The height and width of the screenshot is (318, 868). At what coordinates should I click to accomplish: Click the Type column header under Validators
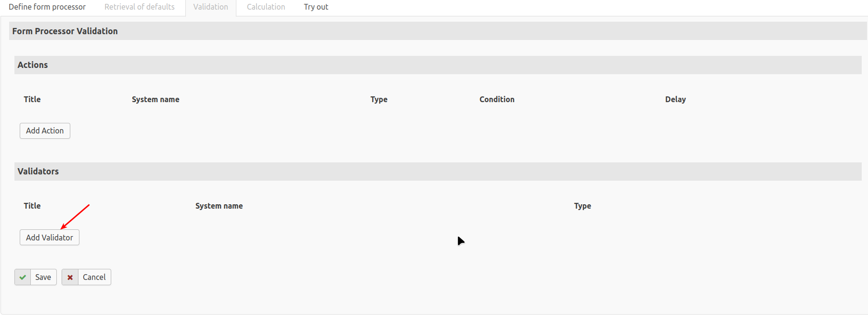click(583, 206)
